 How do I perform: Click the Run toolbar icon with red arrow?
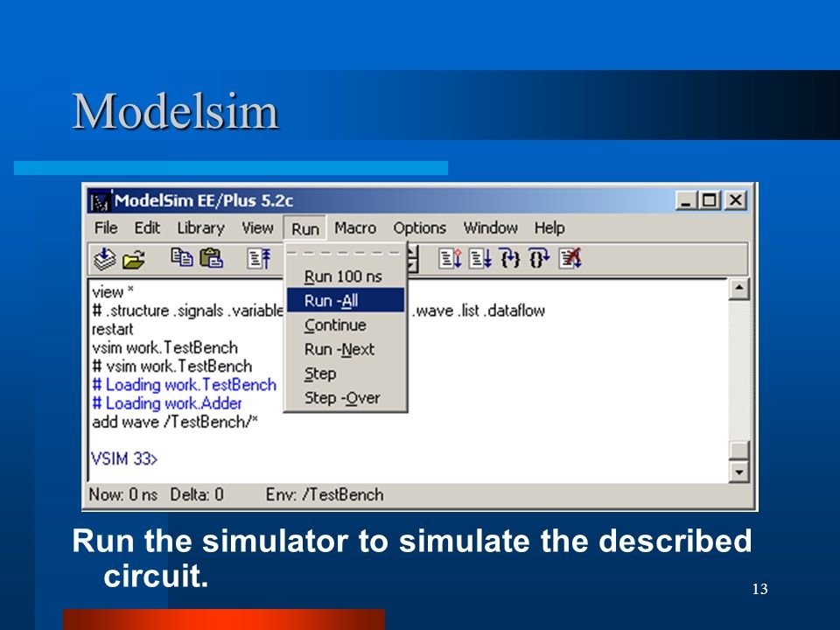point(450,258)
